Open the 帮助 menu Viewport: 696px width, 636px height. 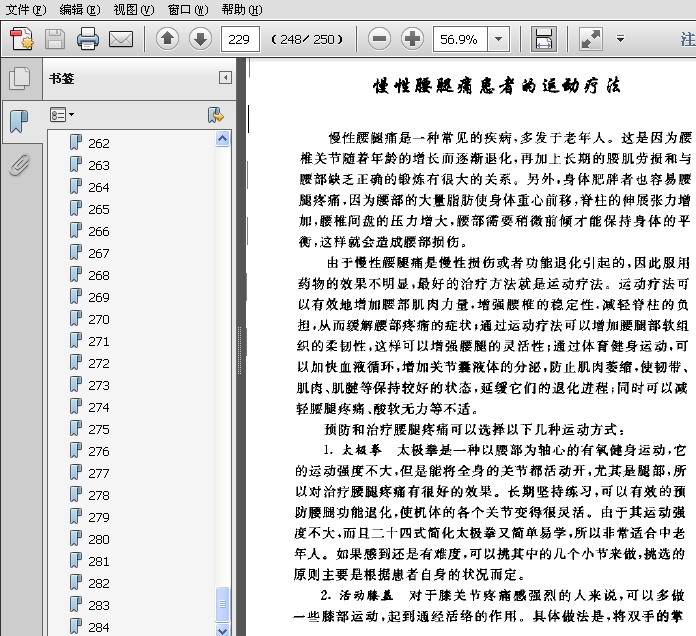242,9
